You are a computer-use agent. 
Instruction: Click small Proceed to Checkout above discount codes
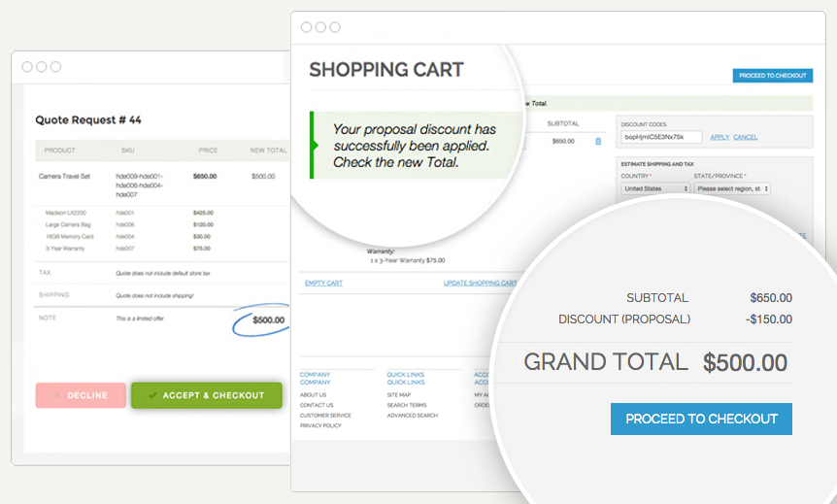pyautogui.click(x=772, y=76)
